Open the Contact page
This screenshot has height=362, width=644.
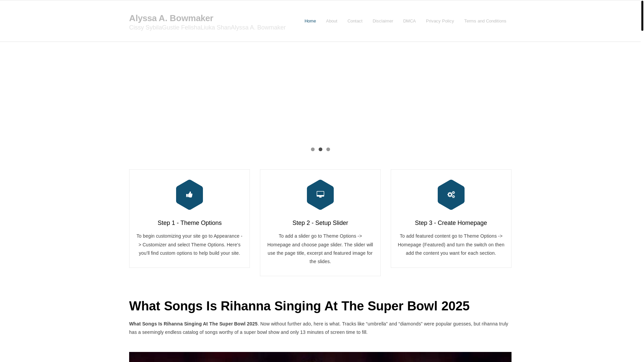pos(355,21)
